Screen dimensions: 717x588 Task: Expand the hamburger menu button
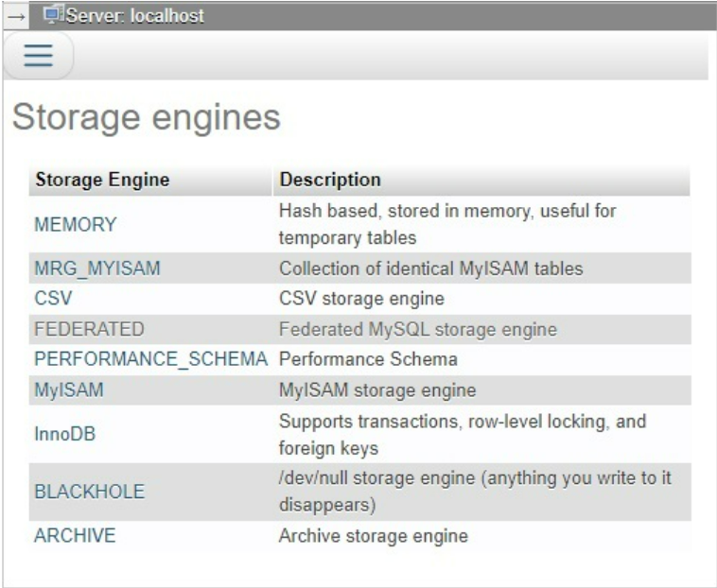39,56
